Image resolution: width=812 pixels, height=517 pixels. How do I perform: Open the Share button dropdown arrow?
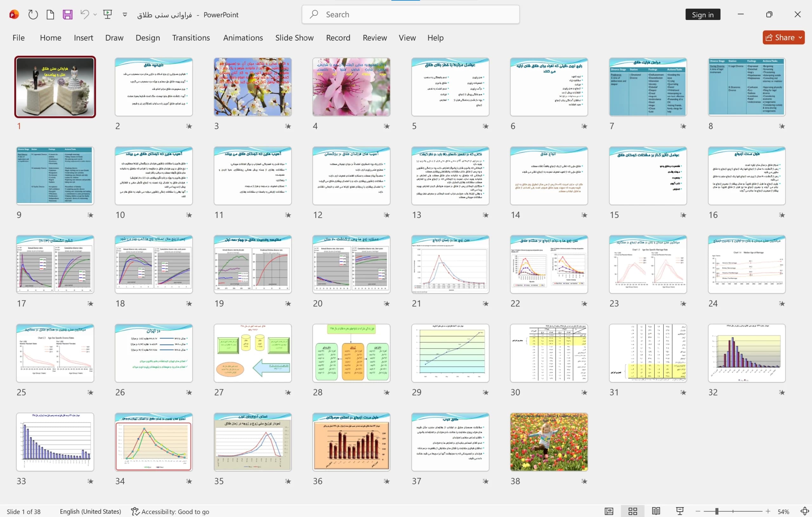coord(800,37)
